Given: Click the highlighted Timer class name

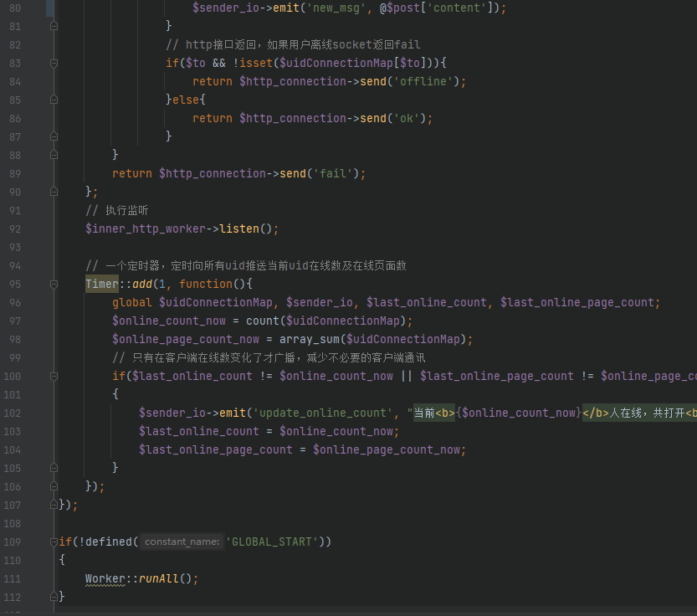Looking at the screenshot, I should pos(102,284).
